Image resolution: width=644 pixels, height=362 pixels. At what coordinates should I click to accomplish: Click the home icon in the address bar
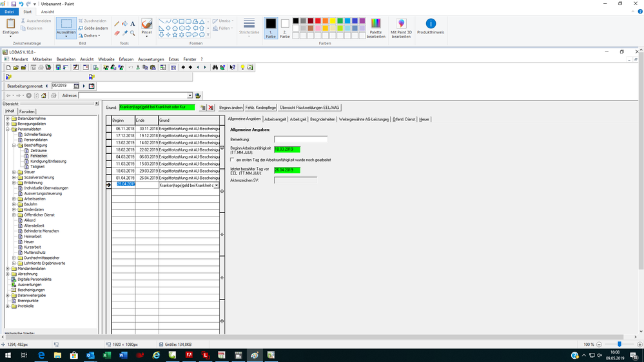pyautogui.click(x=44, y=95)
